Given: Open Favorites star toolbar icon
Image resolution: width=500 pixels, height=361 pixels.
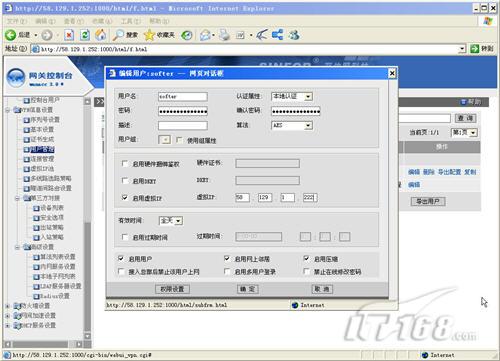Looking at the screenshot, I should (x=149, y=35).
